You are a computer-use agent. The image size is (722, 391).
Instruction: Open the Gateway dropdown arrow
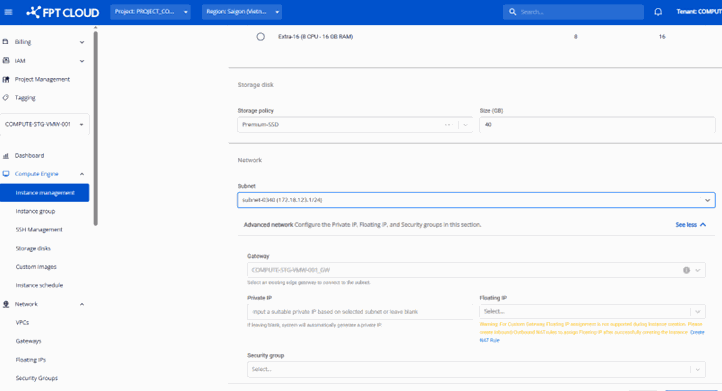click(698, 270)
